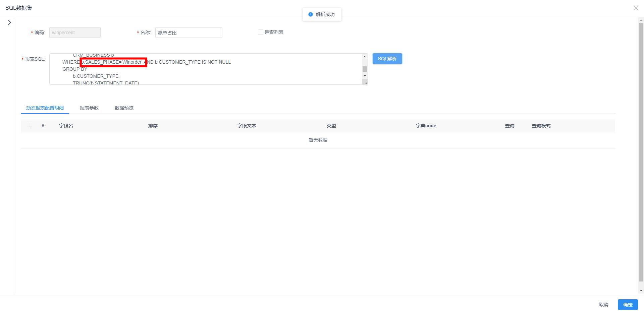Viewport: 644px width, 314px height.
Task: Click the 取消 cancel option
Action: (x=604, y=305)
